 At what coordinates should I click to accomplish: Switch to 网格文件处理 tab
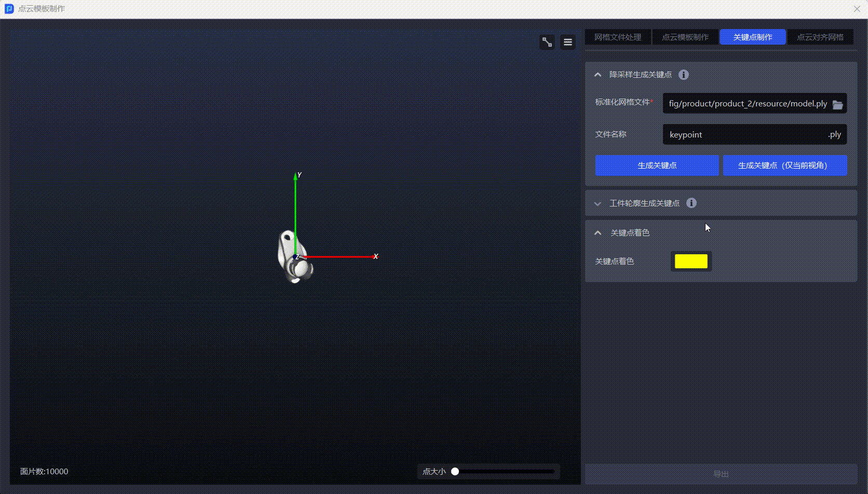pyautogui.click(x=618, y=37)
